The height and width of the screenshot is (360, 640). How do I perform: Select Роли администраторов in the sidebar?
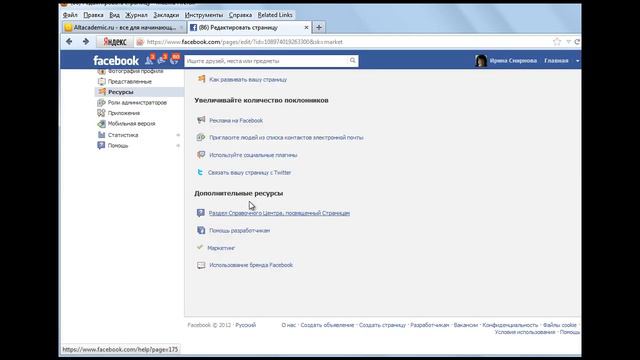(x=137, y=102)
